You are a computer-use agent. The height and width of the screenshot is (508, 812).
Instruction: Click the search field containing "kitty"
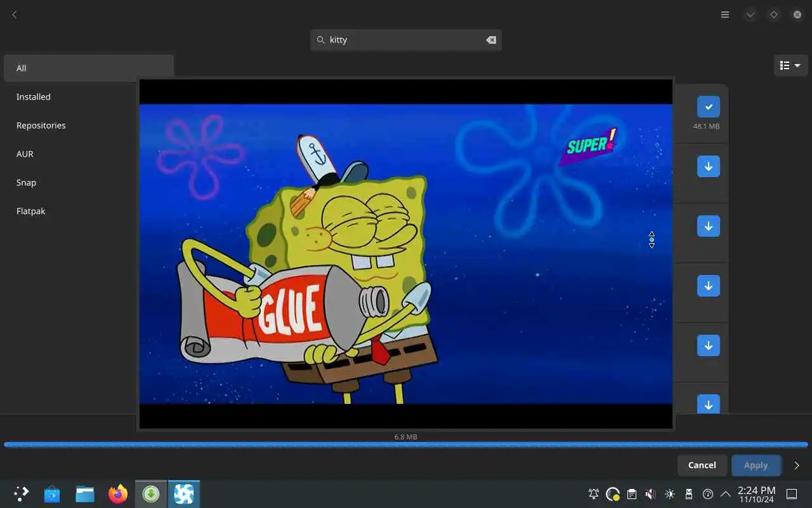[x=406, y=40]
